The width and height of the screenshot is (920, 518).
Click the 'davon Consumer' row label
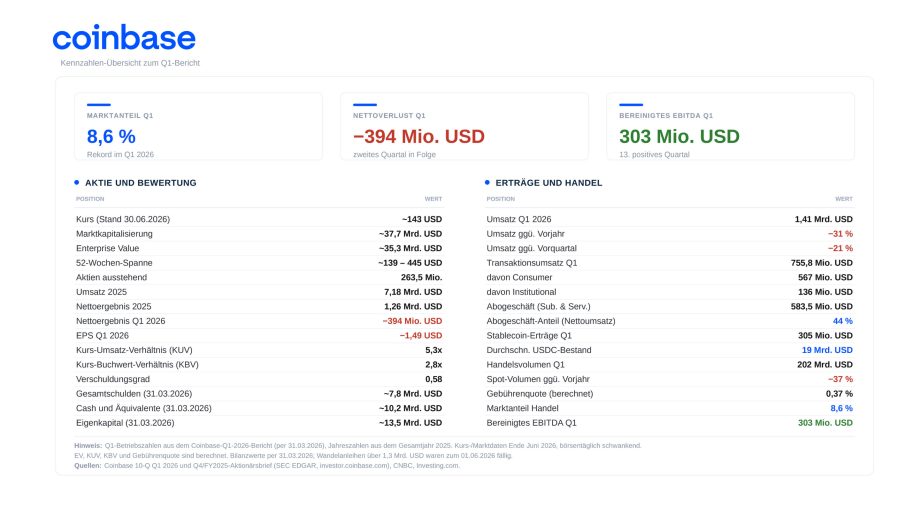tap(519, 277)
